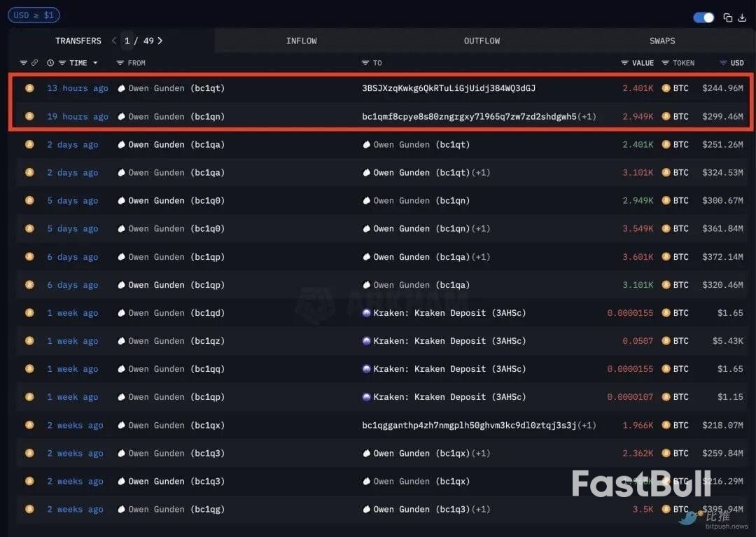
Task: Open the SWAPS tab
Action: (661, 41)
